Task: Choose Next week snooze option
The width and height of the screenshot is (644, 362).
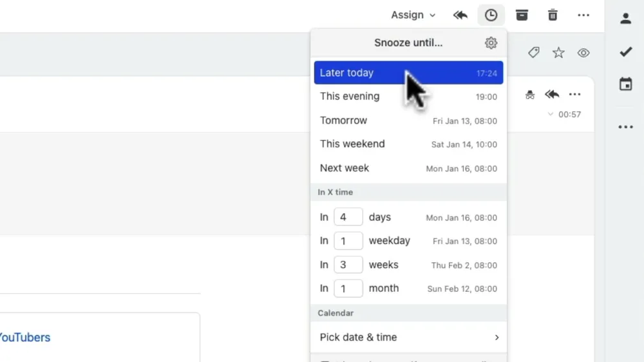Action: point(408,168)
